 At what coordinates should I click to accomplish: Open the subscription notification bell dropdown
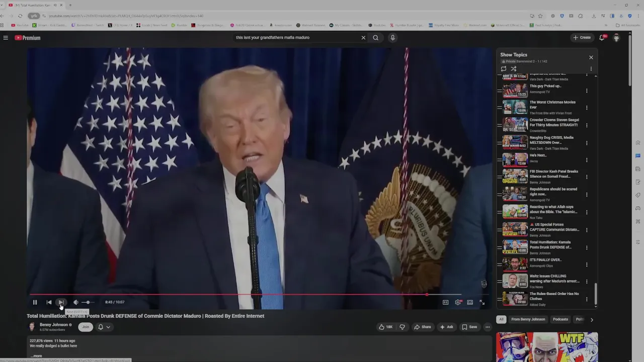click(104, 327)
